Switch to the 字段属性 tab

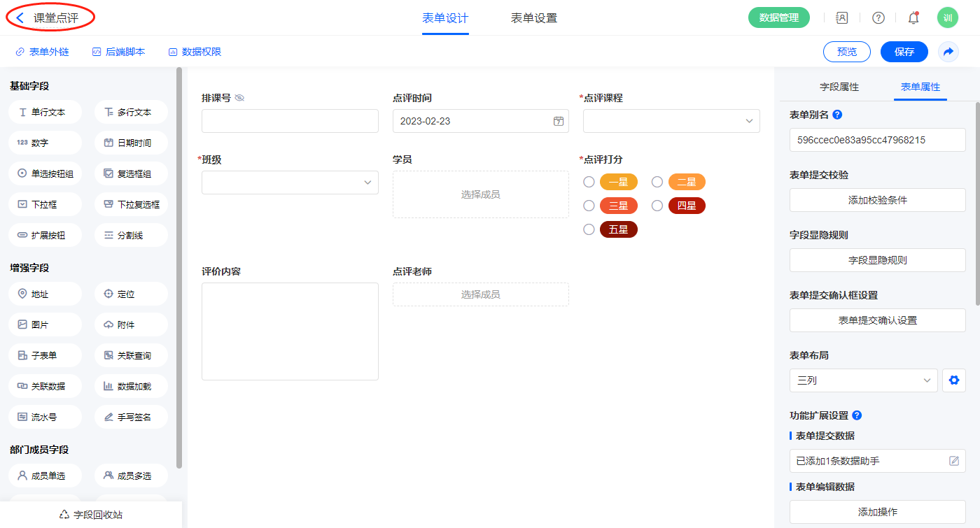coord(839,87)
